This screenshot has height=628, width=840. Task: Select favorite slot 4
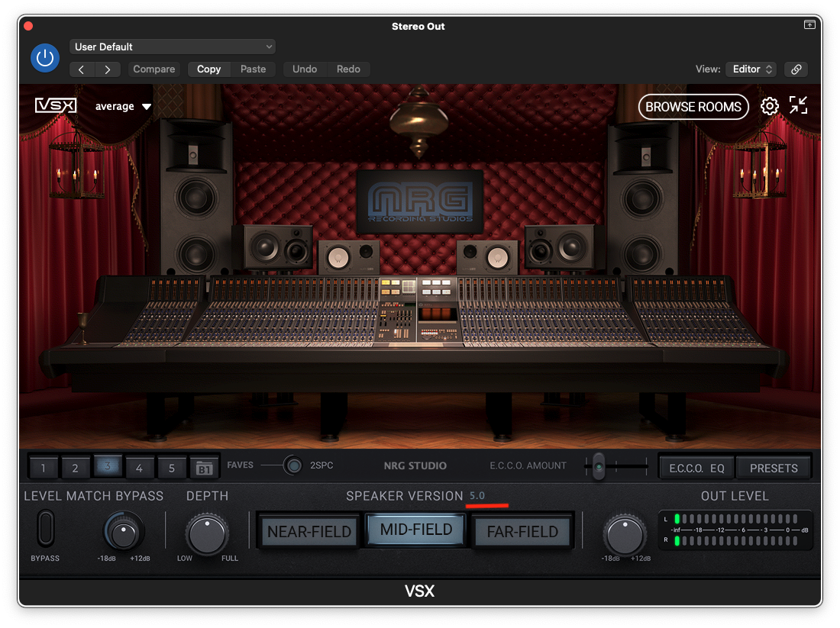[139, 468]
